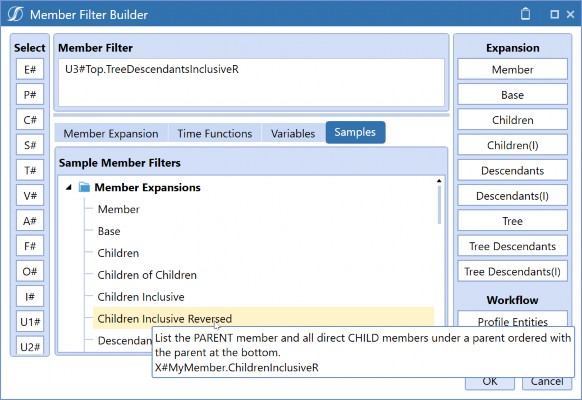Image resolution: width=582 pixels, height=400 pixels.
Task: Open the Time Functions tab
Action: [x=215, y=133]
